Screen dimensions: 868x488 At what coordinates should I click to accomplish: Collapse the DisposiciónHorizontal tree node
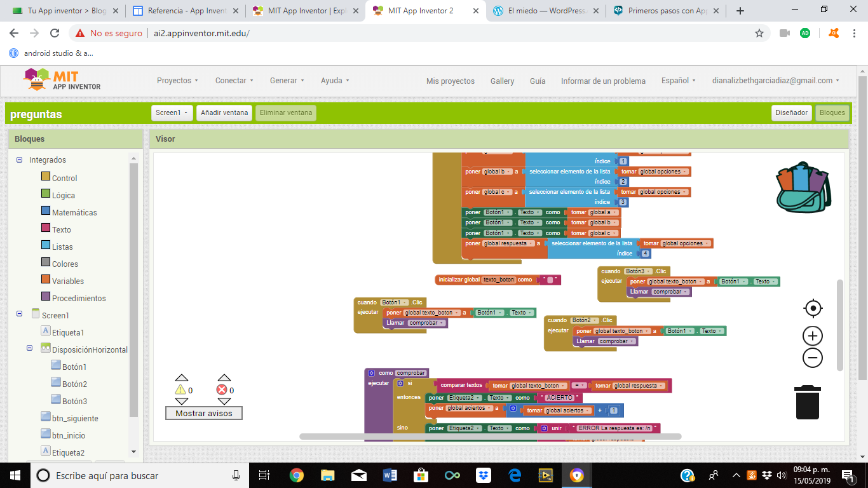click(x=30, y=349)
